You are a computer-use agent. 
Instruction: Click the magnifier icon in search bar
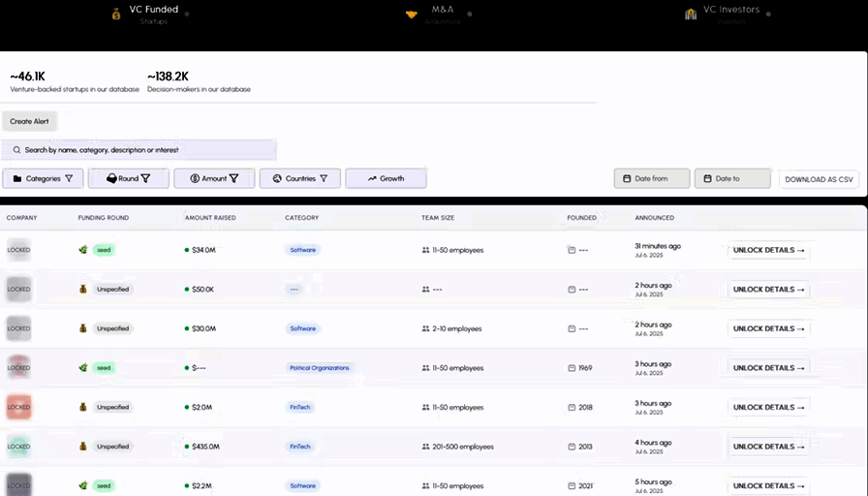16,150
